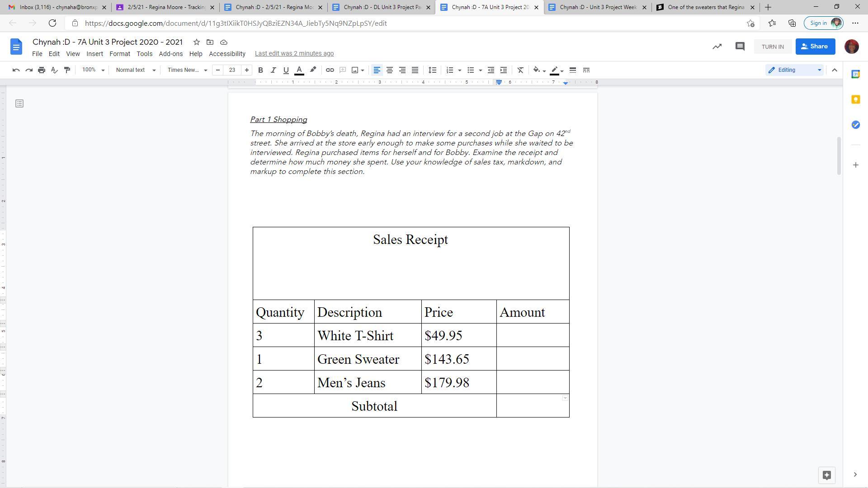Viewport: 868px width, 488px height.
Task: Open the Normal text styles dropdown
Action: pyautogui.click(x=136, y=70)
